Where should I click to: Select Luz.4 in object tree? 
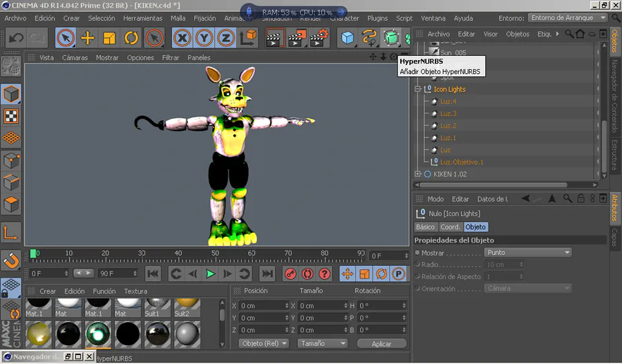pos(449,102)
